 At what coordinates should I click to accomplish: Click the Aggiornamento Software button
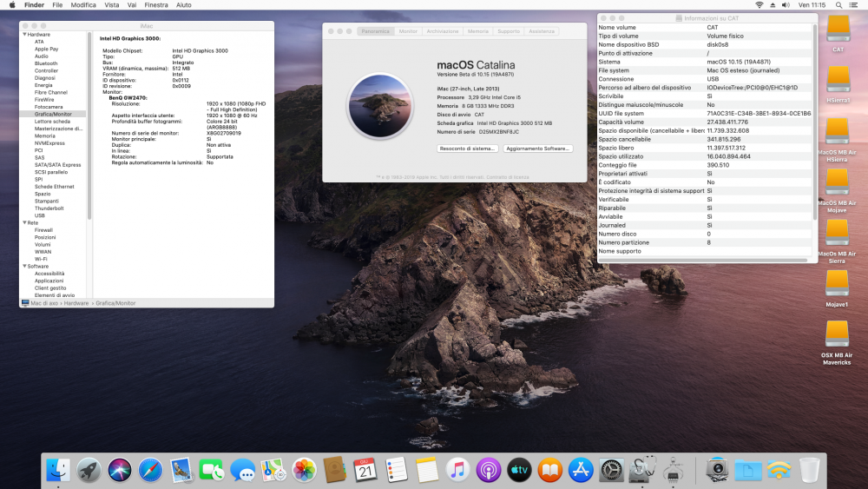pos(537,149)
